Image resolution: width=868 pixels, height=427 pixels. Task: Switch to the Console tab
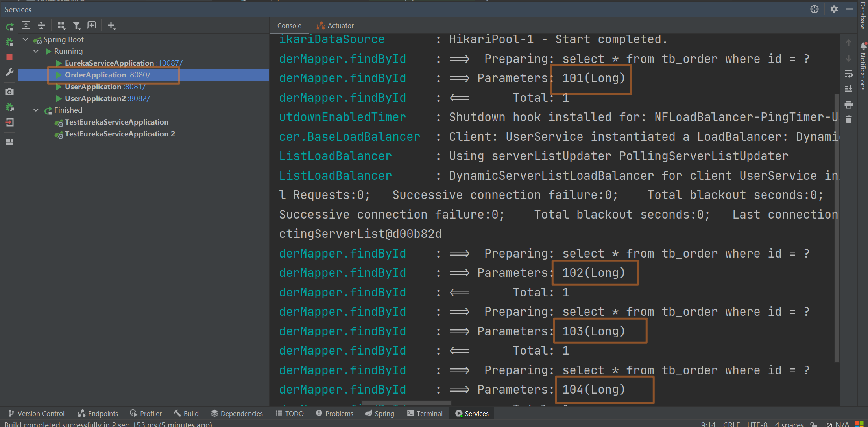coord(288,25)
